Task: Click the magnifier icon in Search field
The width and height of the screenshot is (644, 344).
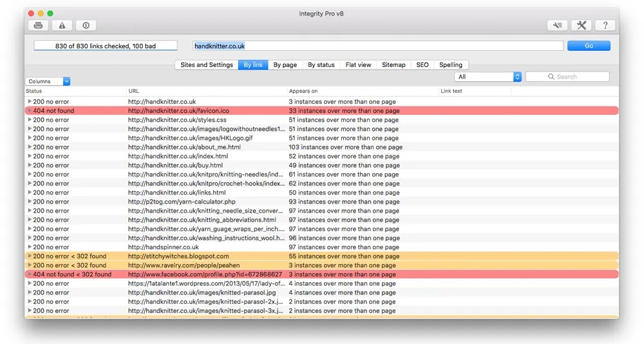Action: (x=551, y=77)
